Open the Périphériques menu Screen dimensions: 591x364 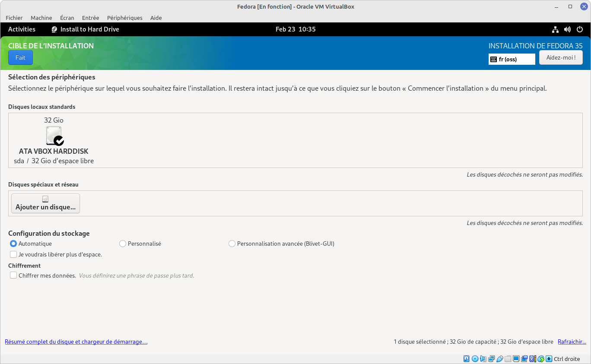(x=125, y=18)
